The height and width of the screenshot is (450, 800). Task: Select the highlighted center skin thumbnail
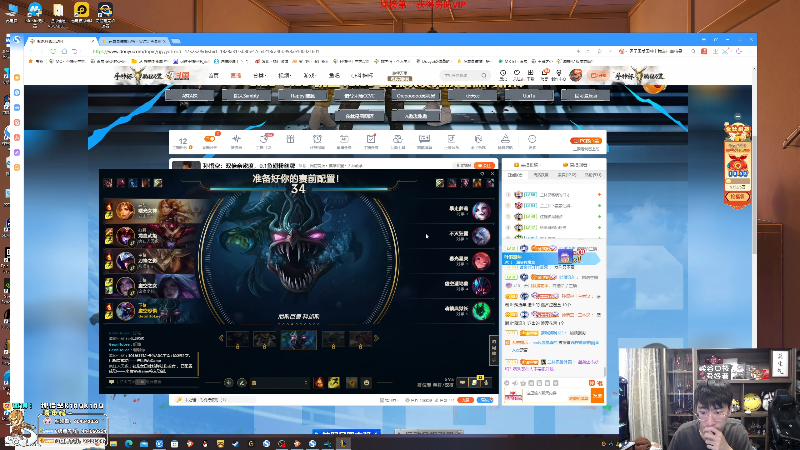pos(298,339)
